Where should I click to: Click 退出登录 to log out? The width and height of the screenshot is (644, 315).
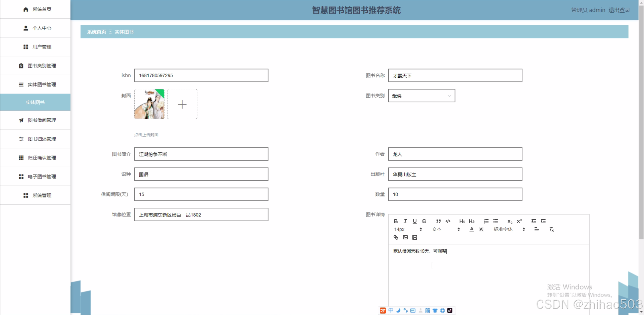pyautogui.click(x=619, y=10)
